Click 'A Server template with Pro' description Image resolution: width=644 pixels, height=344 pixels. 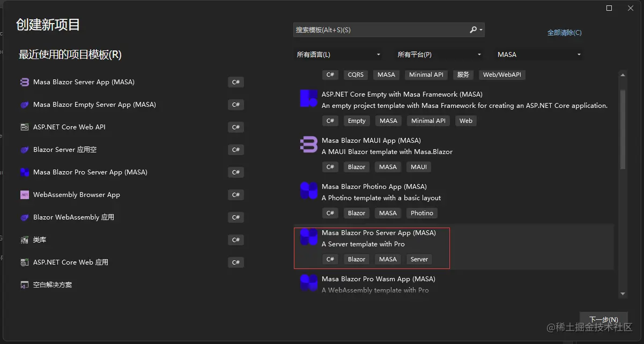tap(363, 244)
